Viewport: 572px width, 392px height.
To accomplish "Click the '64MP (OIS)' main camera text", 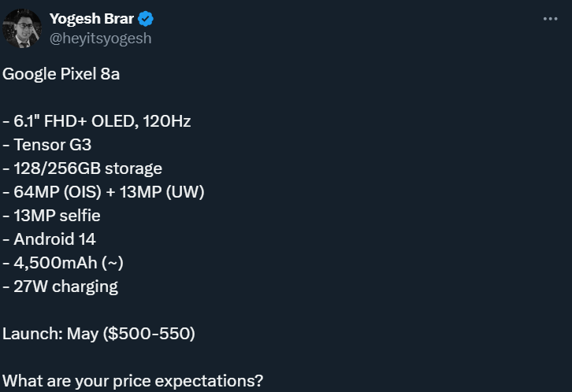I will [58, 192].
